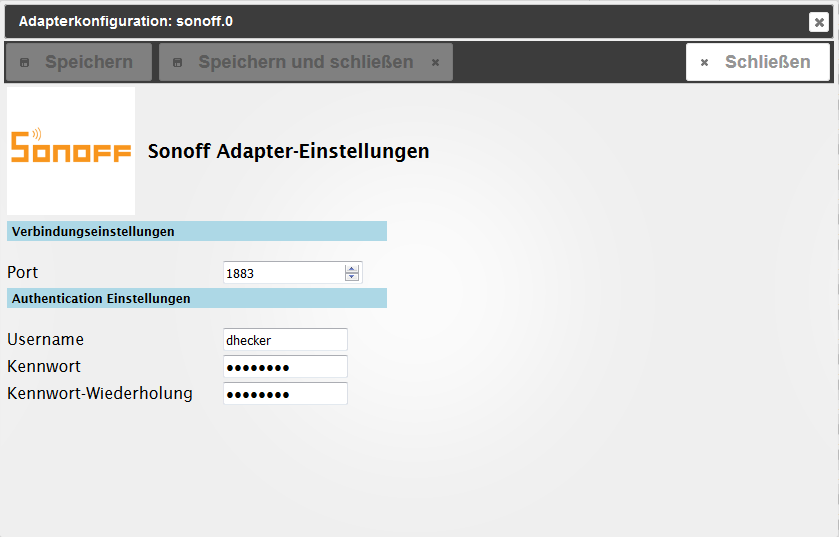Close the Adapterkonfiguration dialog via title bar X
Image resolution: width=839 pixels, height=537 pixels.
819,22
